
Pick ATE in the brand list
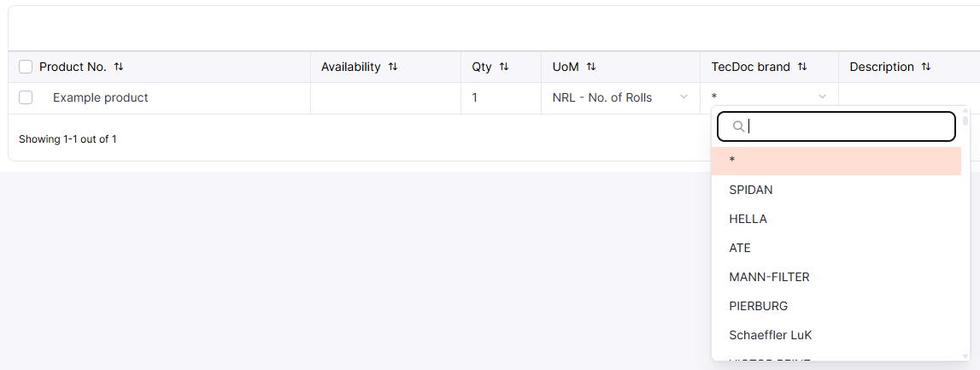(740, 248)
